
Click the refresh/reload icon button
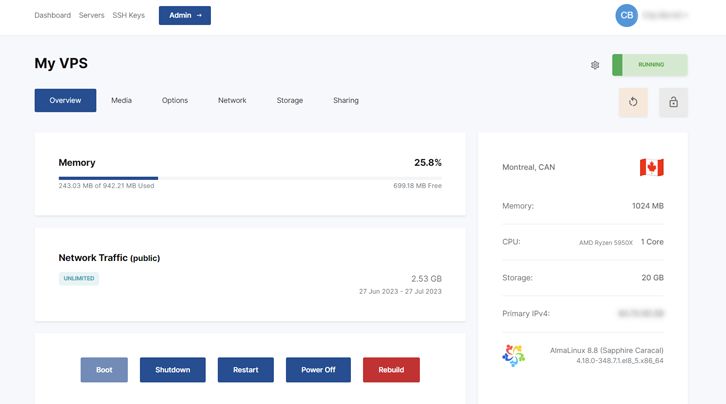tap(633, 102)
